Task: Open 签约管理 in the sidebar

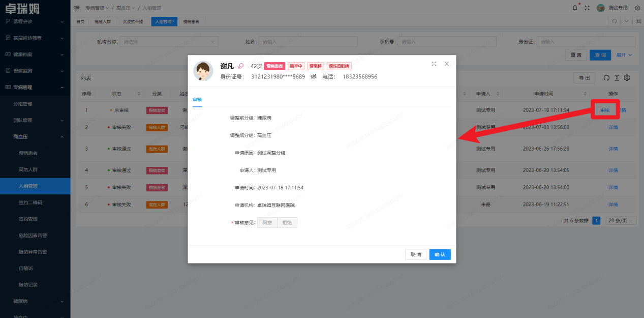Action: [x=28, y=219]
